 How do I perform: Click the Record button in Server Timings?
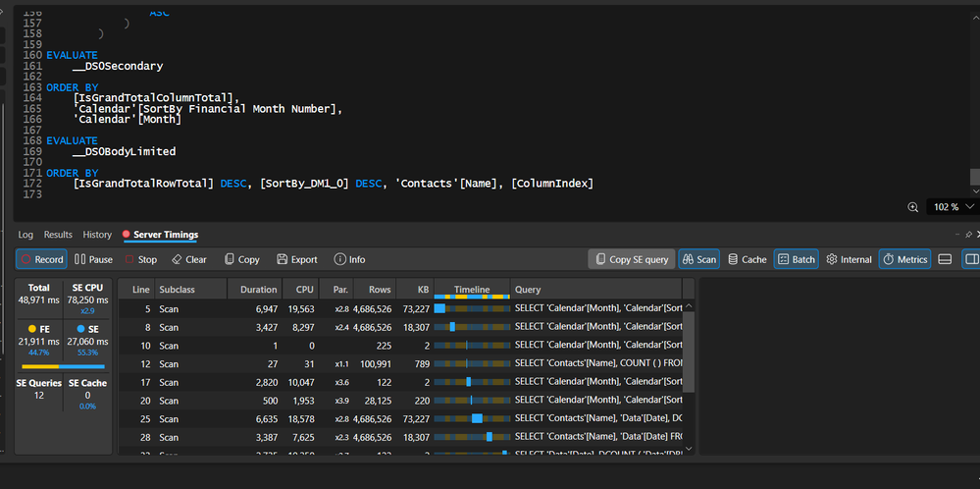click(40, 259)
